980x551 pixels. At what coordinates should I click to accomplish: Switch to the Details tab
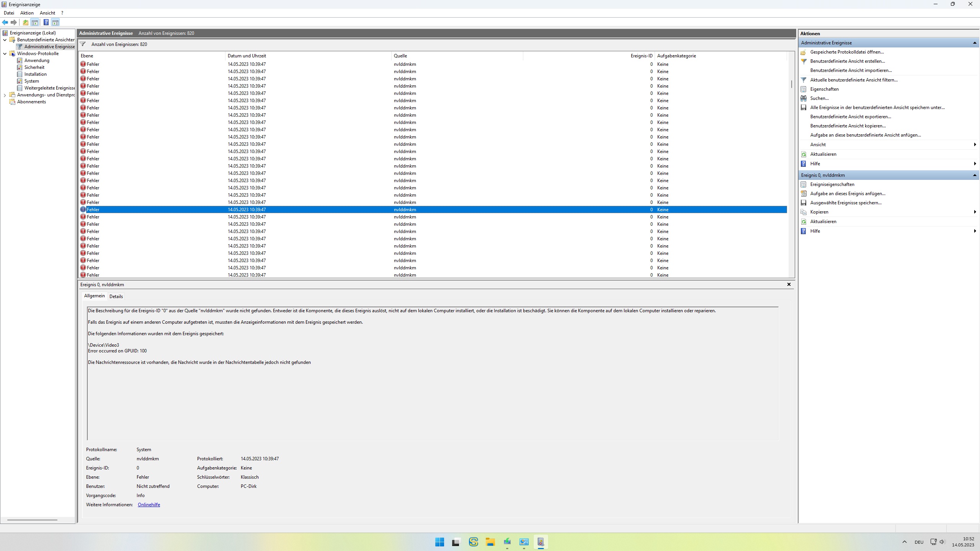(116, 296)
